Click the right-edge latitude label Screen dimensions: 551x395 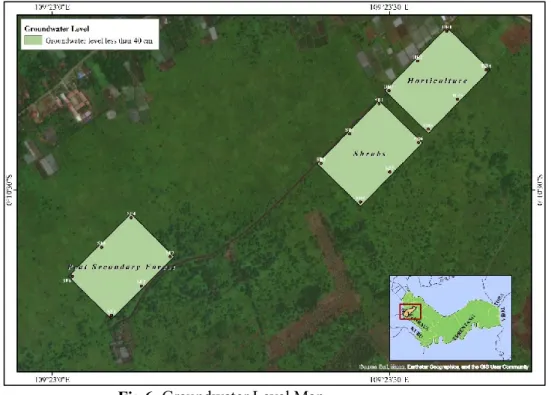click(x=540, y=190)
